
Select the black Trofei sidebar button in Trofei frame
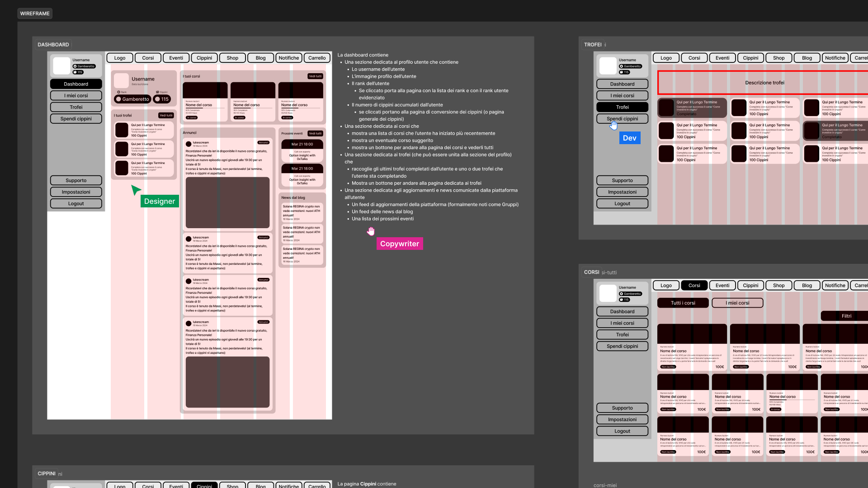click(622, 107)
